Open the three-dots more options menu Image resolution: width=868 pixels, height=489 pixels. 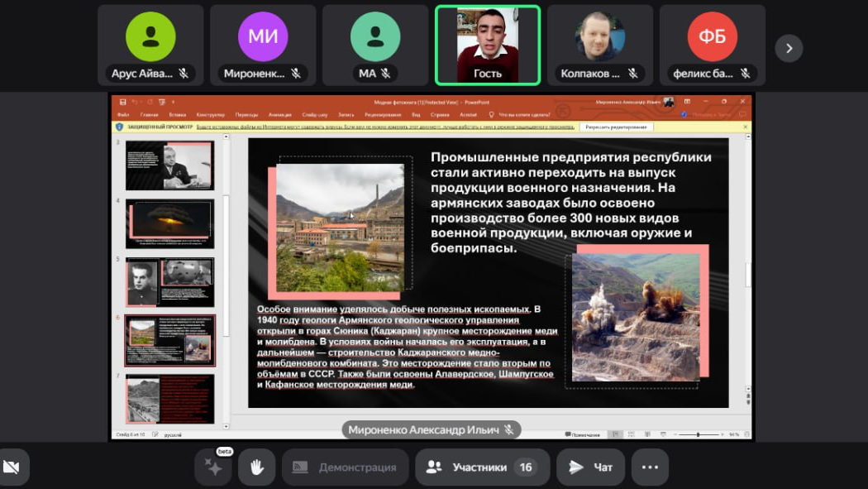650,467
